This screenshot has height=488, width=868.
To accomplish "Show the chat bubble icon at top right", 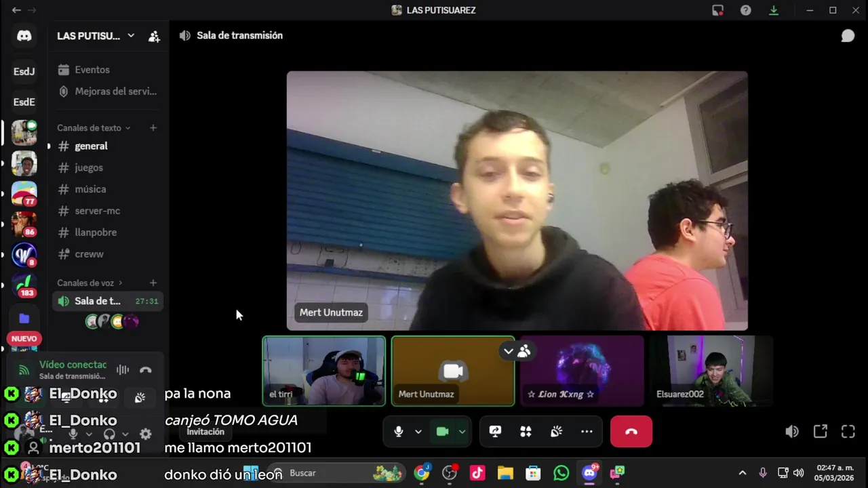I will pyautogui.click(x=848, y=36).
